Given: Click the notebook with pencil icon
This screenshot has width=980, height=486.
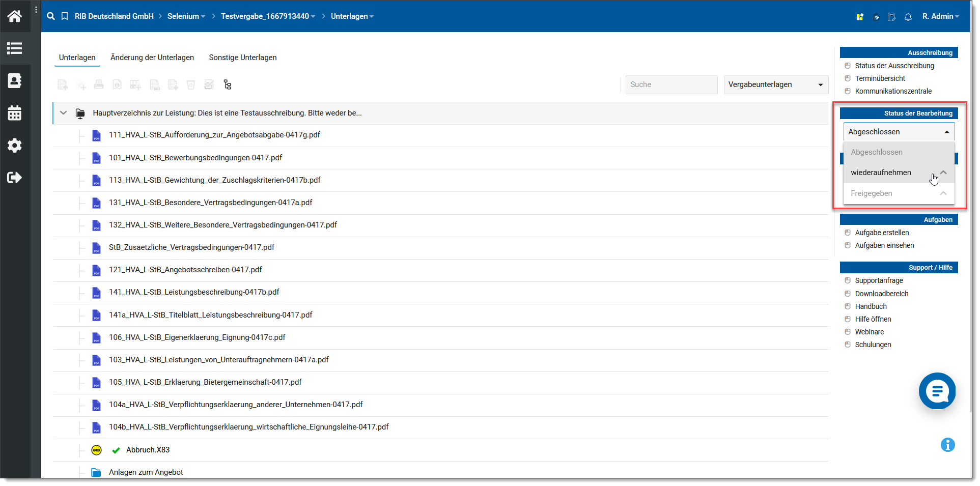Looking at the screenshot, I should [x=891, y=17].
